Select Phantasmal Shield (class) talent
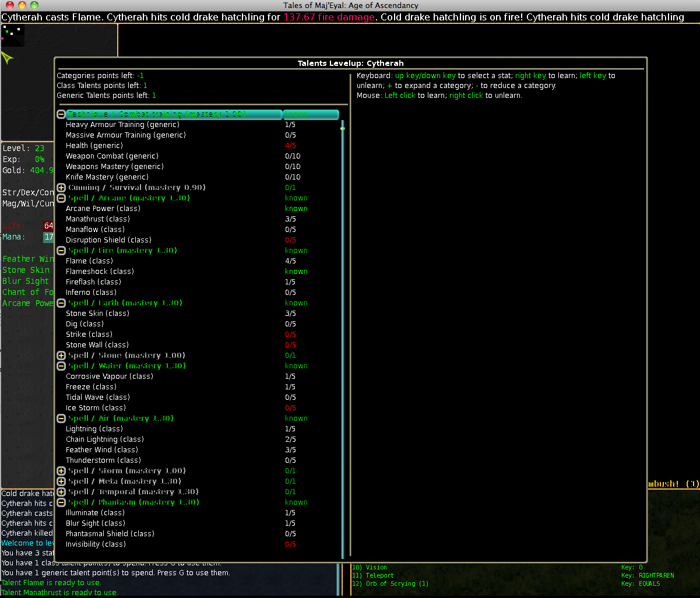This screenshot has height=598, width=700. pyautogui.click(x=202, y=534)
